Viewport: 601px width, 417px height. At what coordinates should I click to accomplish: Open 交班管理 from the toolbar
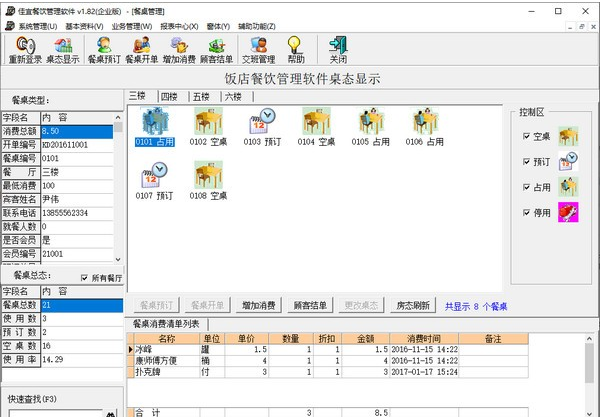(257, 50)
